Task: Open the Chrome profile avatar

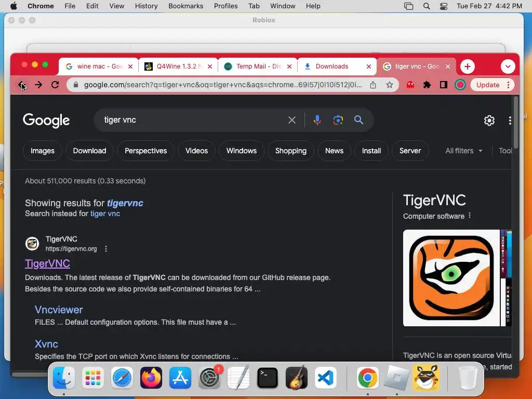Action: [460, 85]
